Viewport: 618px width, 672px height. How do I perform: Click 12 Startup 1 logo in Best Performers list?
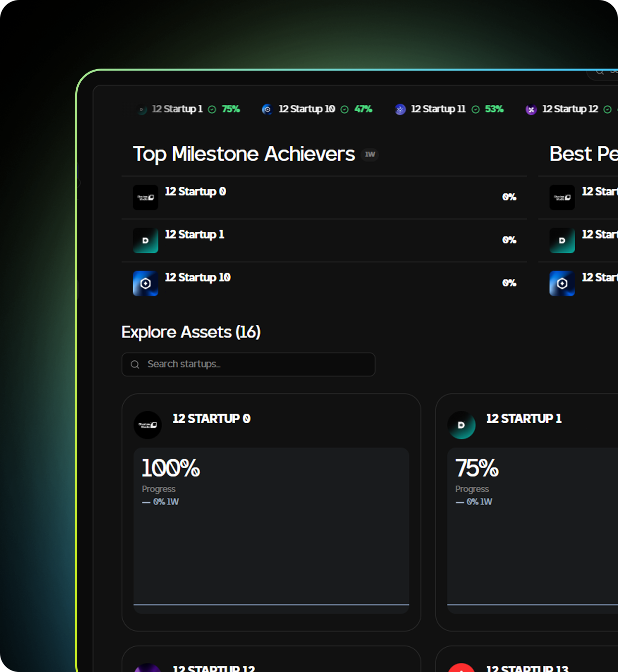tap(562, 240)
